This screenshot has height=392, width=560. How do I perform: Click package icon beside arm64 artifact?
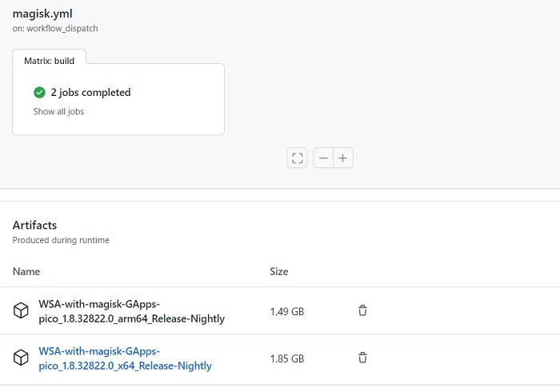tap(21, 311)
